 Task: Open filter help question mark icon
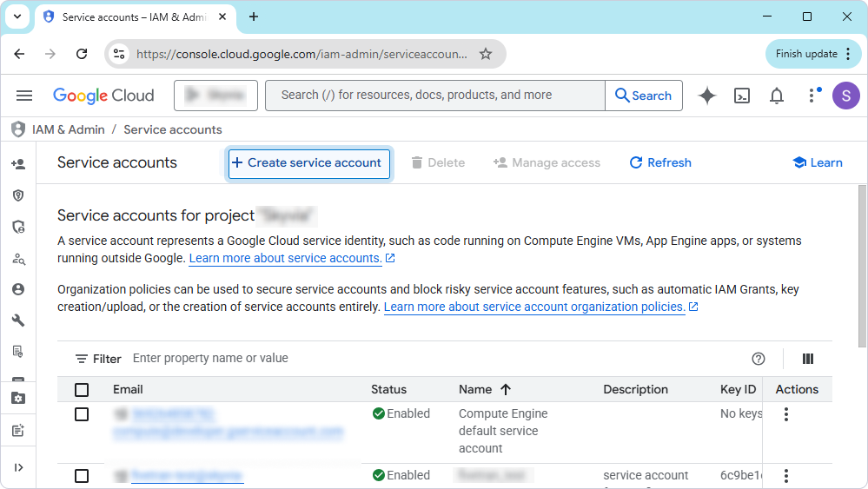[759, 359]
